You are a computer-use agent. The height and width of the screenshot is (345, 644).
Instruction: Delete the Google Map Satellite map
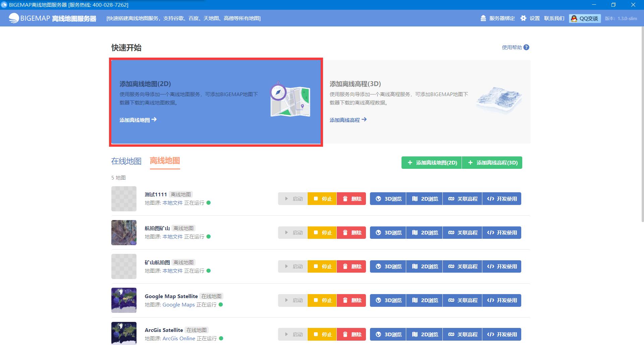click(351, 300)
